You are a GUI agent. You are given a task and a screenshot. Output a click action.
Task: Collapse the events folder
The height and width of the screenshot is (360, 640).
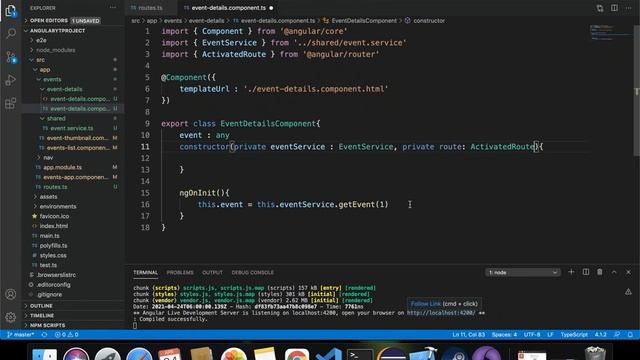73,79
